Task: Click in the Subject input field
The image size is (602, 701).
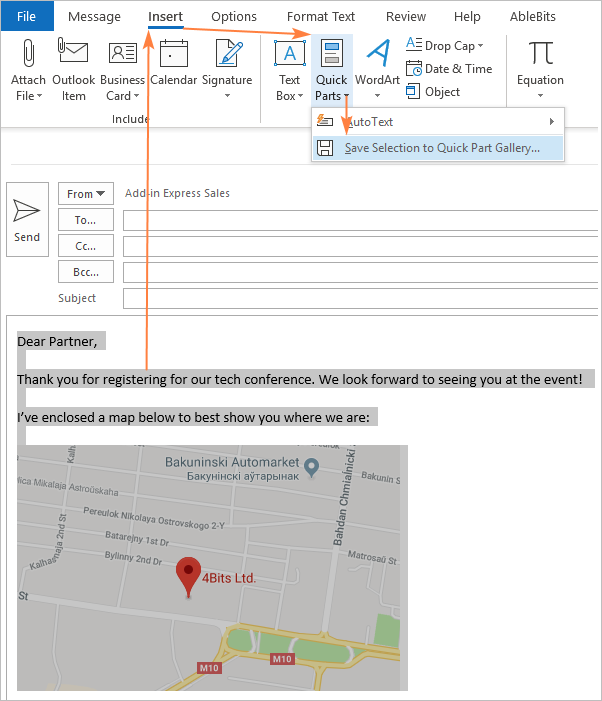Action: pyautogui.click(x=358, y=298)
